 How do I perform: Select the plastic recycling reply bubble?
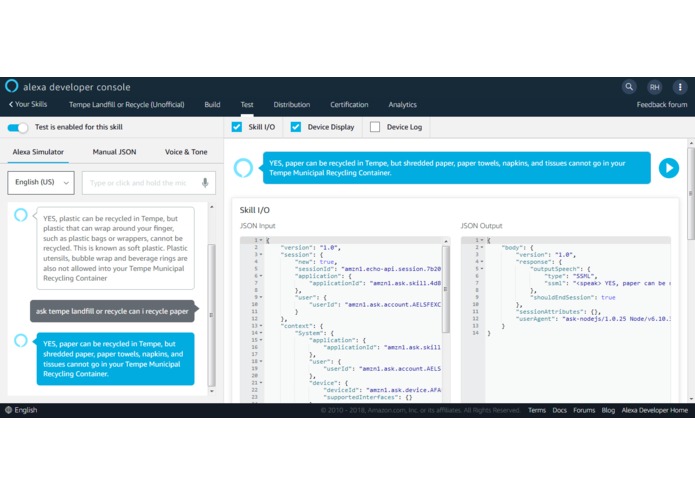pos(115,248)
